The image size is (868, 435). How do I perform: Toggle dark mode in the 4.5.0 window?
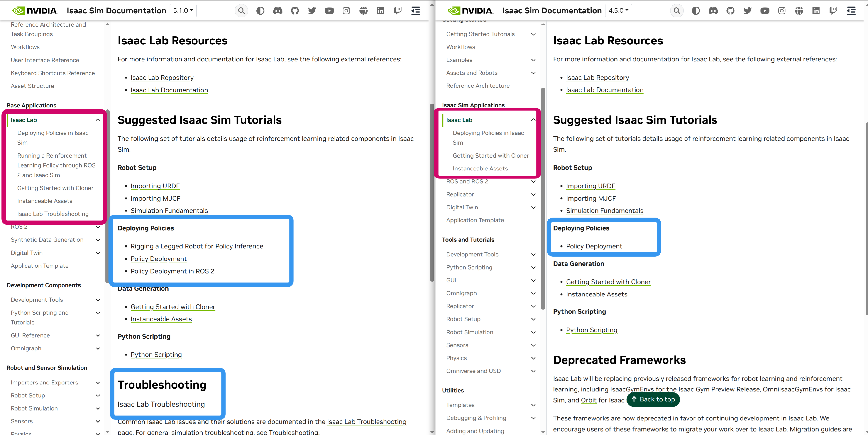point(696,11)
